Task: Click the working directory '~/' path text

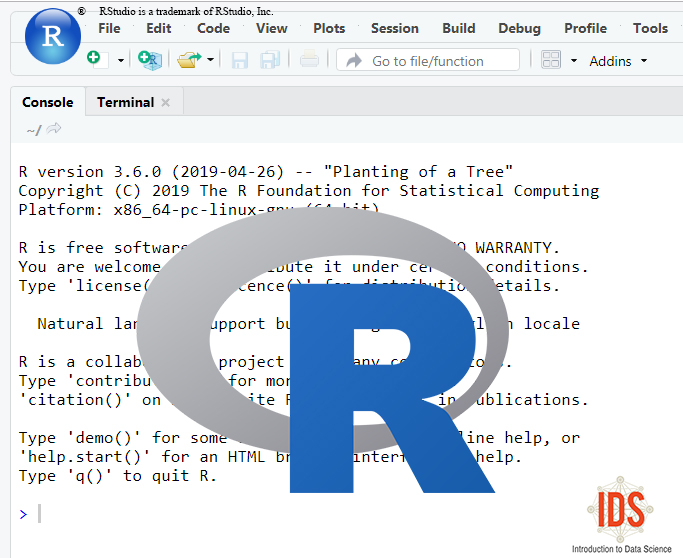Action: (x=34, y=130)
